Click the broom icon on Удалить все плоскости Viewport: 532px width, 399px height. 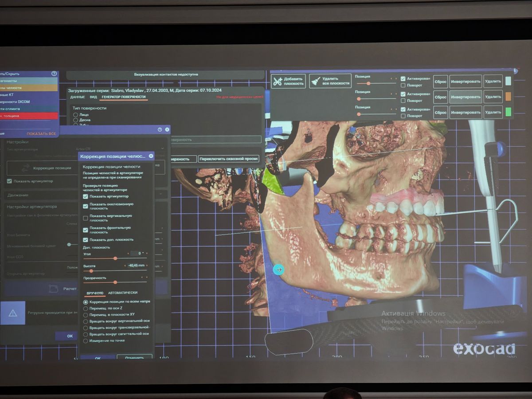[316, 81]
